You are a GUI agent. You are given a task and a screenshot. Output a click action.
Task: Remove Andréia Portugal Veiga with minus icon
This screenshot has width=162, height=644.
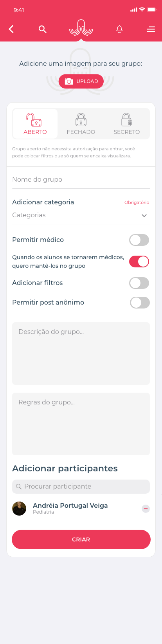146,509
